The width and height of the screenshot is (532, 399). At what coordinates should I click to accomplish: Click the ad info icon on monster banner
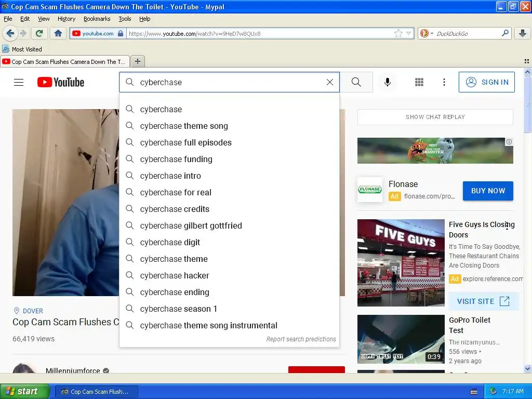pyautogui.click(x=509, y=142)
